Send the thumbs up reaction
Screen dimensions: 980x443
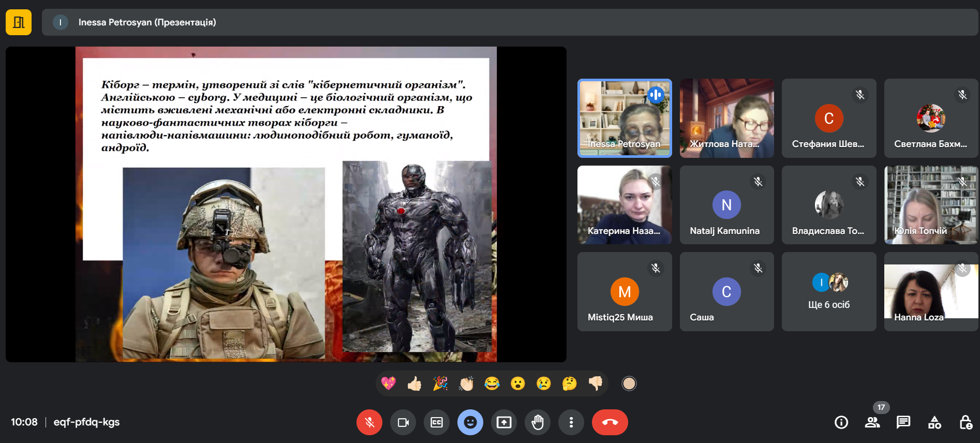(414, 383)
